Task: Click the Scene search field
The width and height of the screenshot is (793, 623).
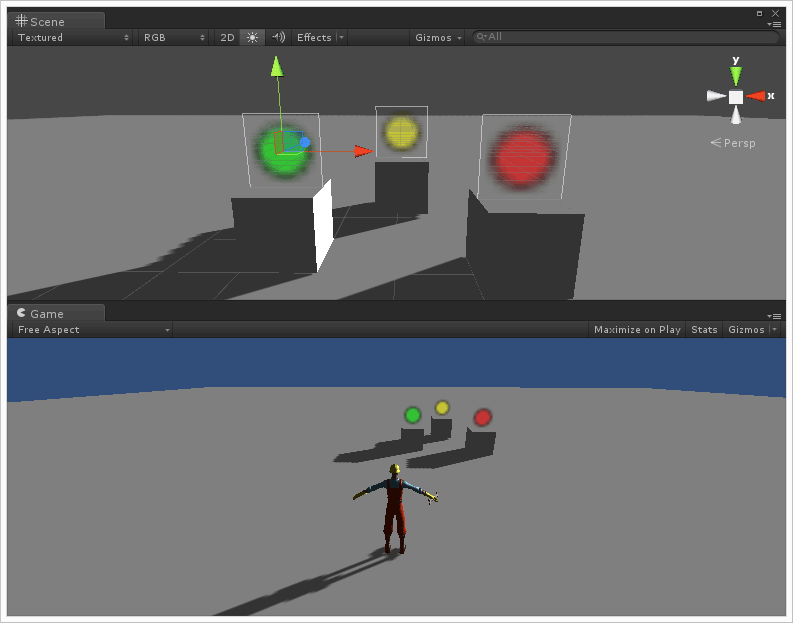Action: [626, 37]
